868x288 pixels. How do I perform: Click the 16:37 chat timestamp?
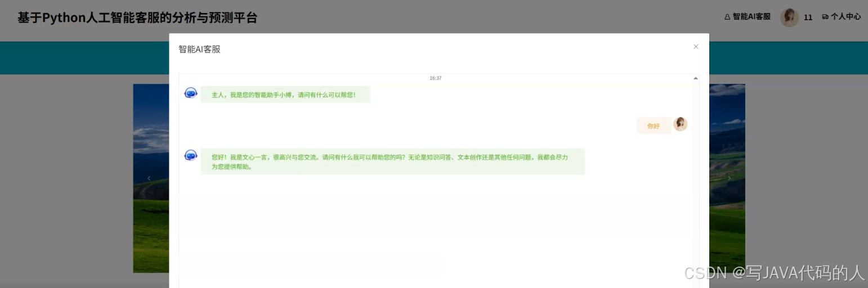click(x=436, y=78)
